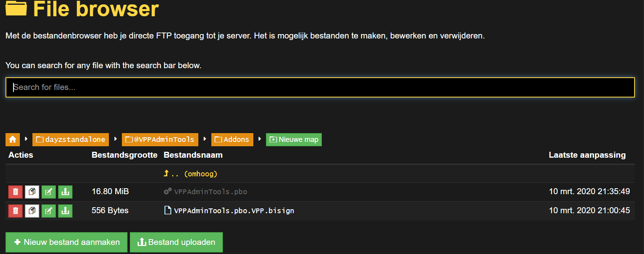Open the dayzstandalone breadcrumb folder
The image size is (644, 254).
click(70, 139)
